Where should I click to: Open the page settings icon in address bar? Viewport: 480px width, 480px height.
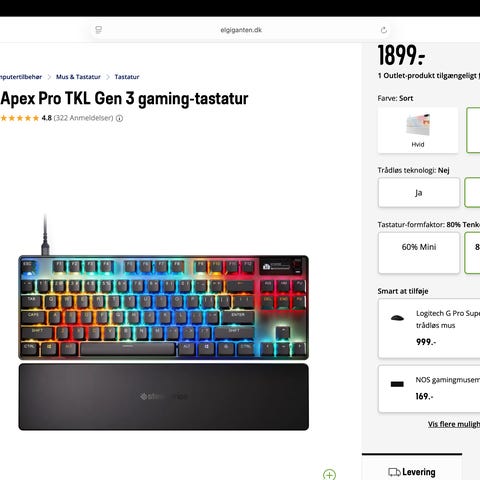(98, 30)
